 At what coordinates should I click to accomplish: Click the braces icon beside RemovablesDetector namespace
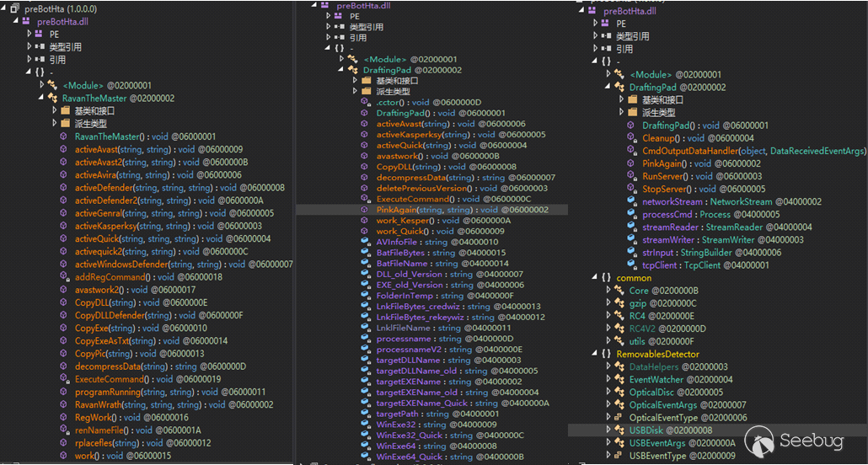(x=606, y=354)
